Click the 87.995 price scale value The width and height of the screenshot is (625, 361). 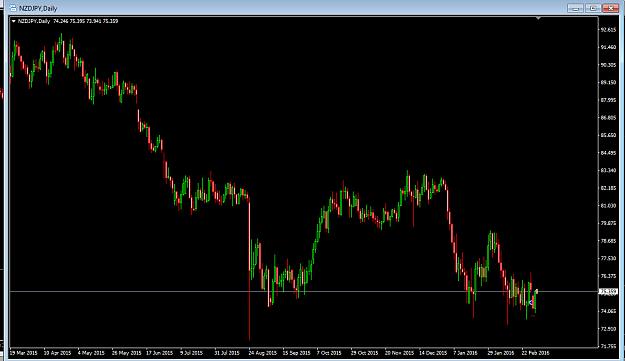click(608, 100)
